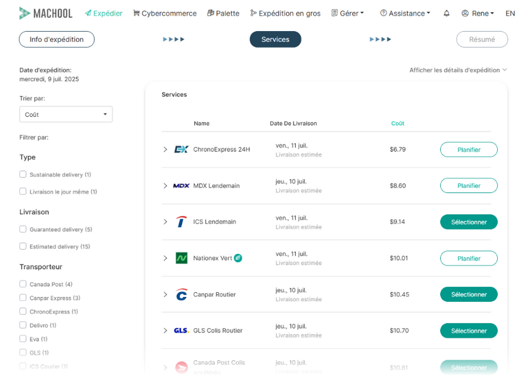Expand the MDX Lendemain row details
The width and height of the screenshot is (532, 392).
[x=165, y=186]
